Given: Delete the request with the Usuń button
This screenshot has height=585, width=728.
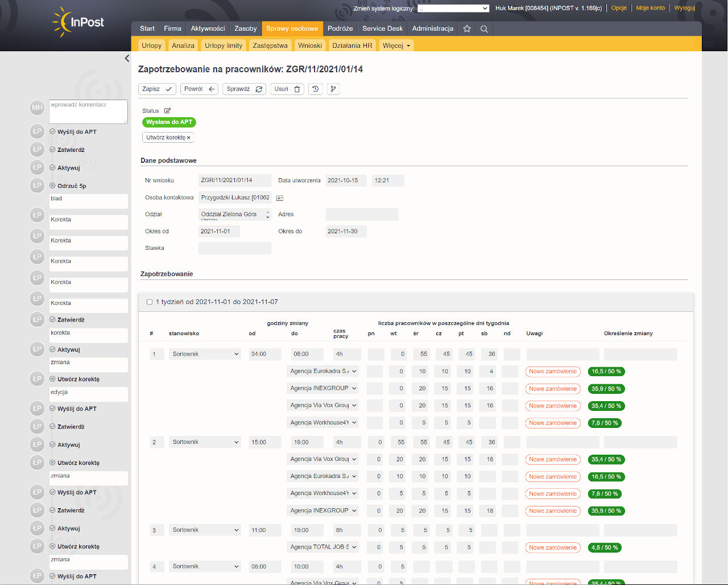Looking at the screenshot, I should point(287,89).
